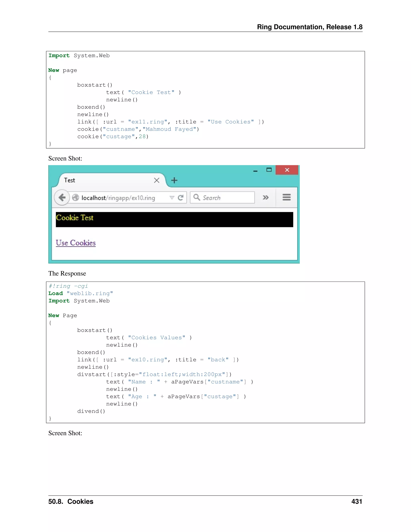Image resolution: width=411 pixels, height=532 pixels.
Task: Open a new tab with the plus icon
Action: [174, 180]
